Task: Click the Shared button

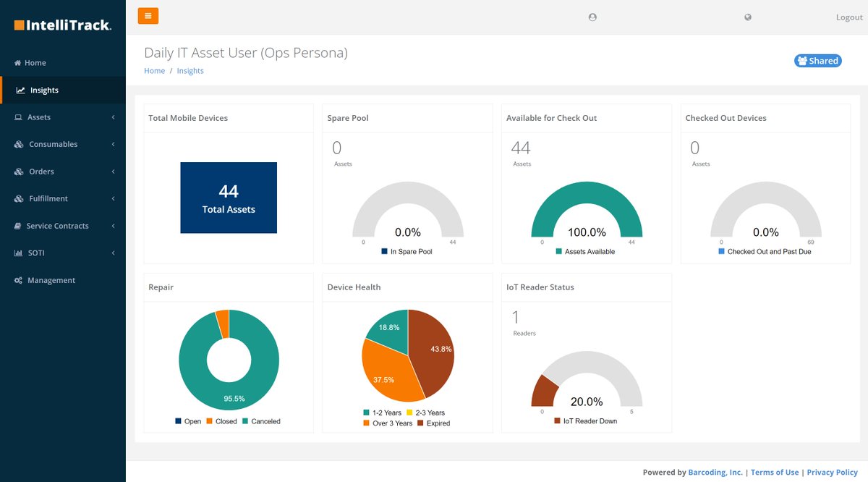Action: (817, 61)
